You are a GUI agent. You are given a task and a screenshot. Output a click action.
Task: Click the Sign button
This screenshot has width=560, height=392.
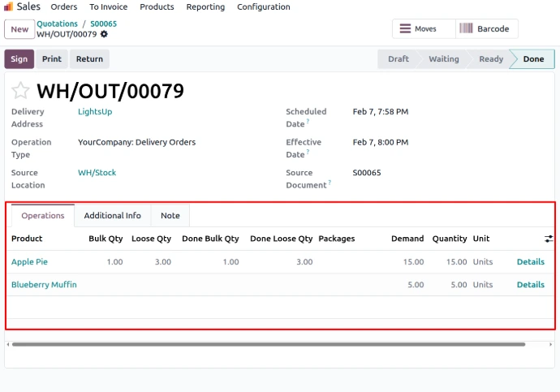pyautogui.click(x=19, y=59)
